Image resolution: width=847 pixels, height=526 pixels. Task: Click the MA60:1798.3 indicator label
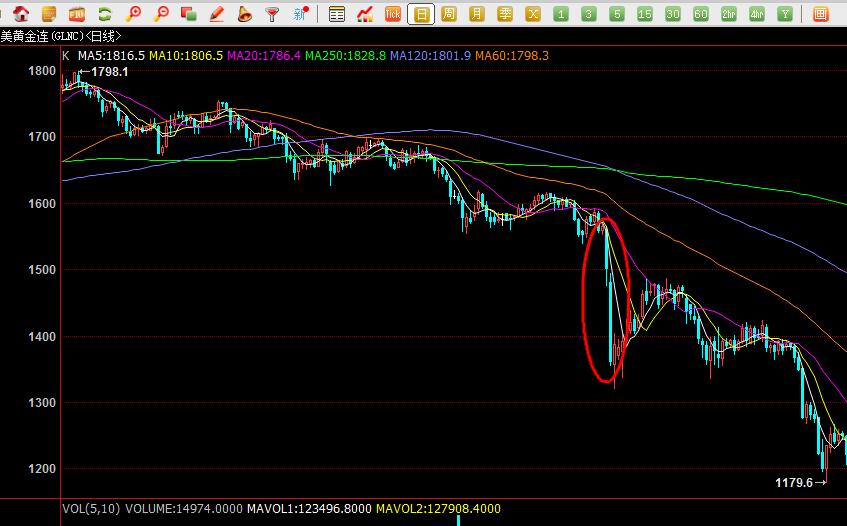click(512, 55)
